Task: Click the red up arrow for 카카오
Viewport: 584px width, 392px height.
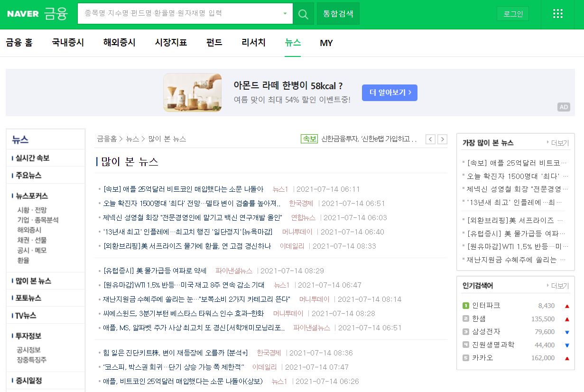Action: tap(567, 358)
